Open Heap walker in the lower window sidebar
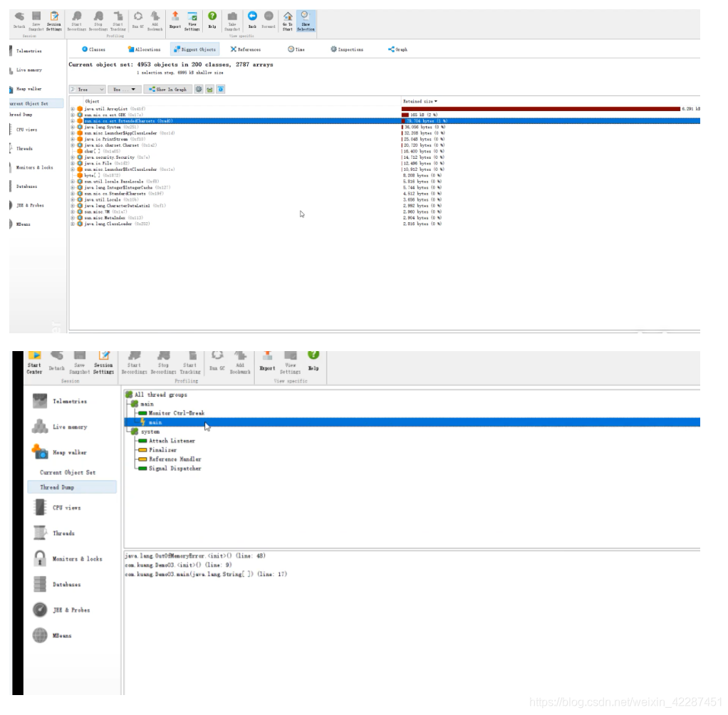728x715 pixels. pos(59,452)
